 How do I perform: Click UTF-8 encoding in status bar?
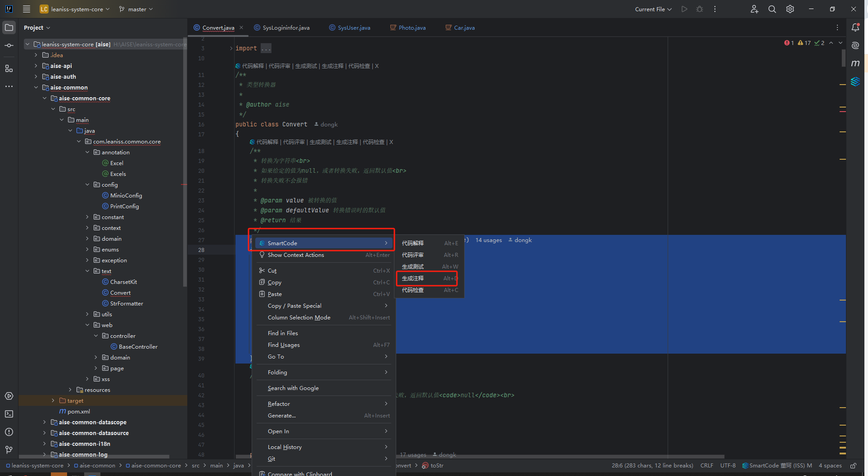point(728,466)
